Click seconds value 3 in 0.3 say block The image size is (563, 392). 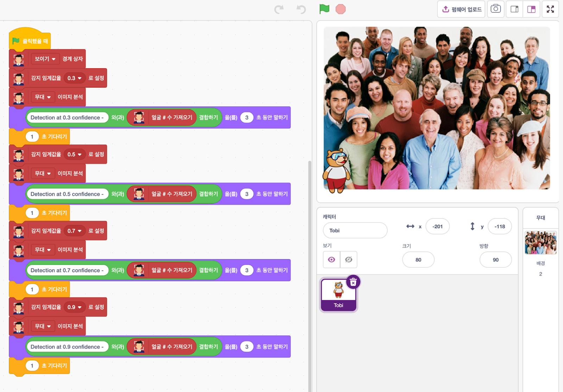pos(247,117)
